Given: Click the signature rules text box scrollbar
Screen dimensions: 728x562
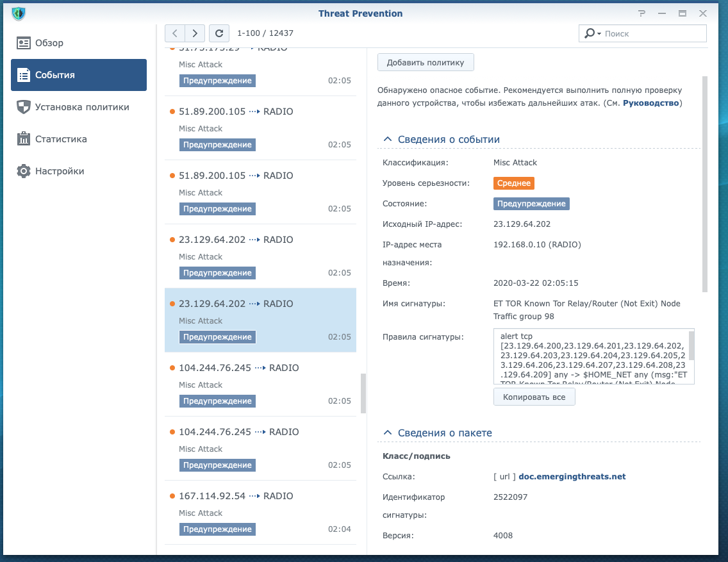Looking at the screenshot, I should [x=691, y=346].
